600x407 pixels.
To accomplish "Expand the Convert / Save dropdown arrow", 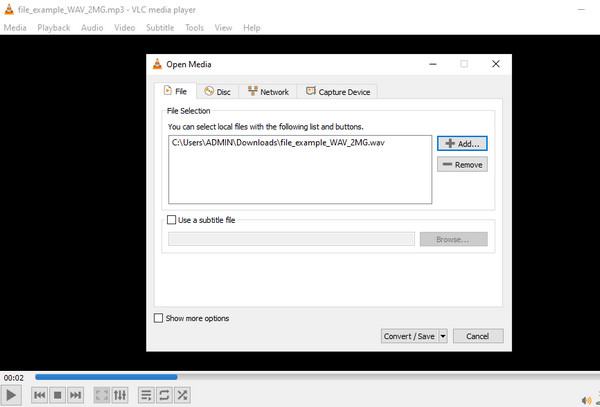I will tap(443, 336).
